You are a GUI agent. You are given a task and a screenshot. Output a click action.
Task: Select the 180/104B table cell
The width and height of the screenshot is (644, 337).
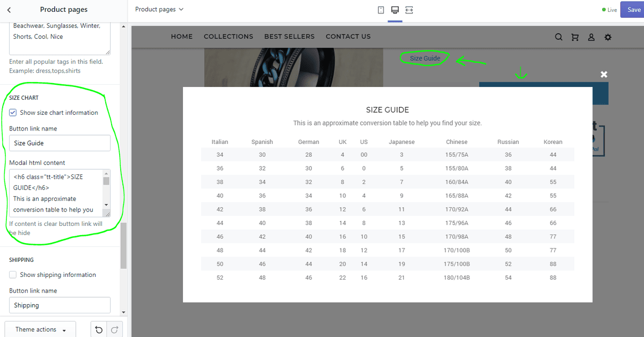tap(457, 278)
